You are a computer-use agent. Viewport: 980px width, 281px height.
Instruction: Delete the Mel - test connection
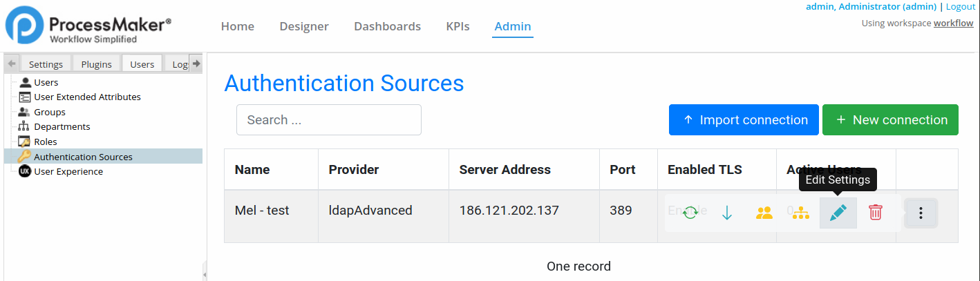875,213
